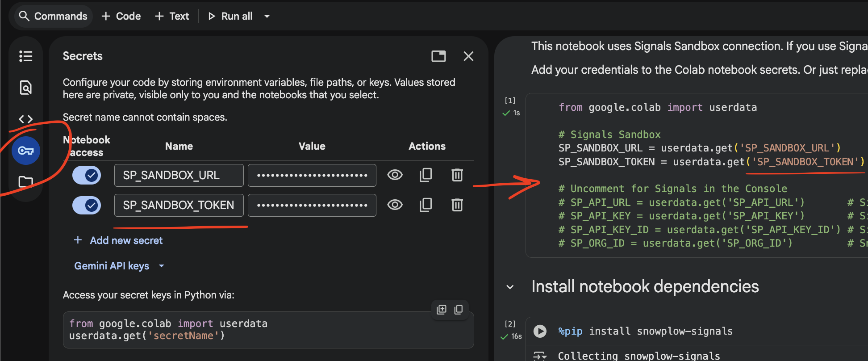Image resolution: width=868 pixels, height=361 pixels.
Task: Delete the SP_SANDBOX_TOKEN secret
Action: (x=457, y=205)
